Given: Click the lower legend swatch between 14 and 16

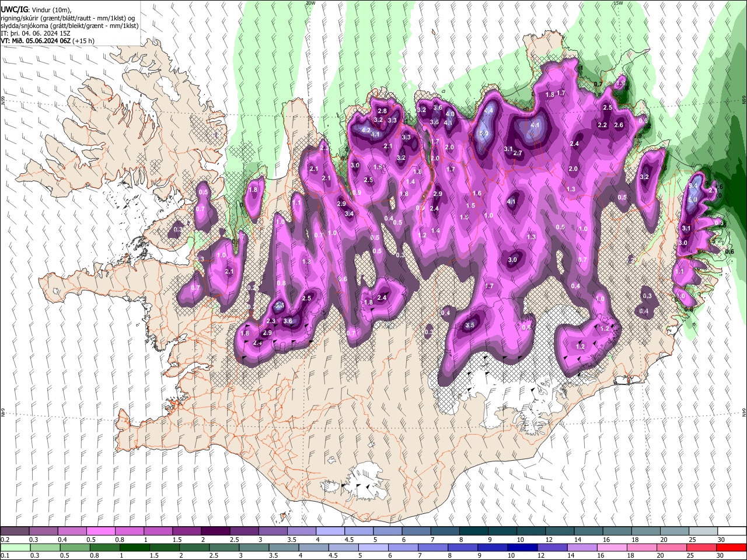Looking at the screenshot, I should click(581, 548).
